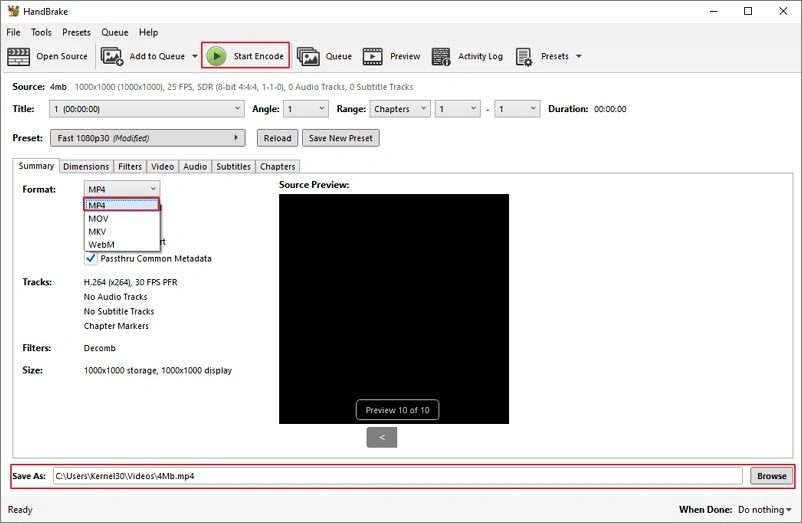This screenshot has width=802, height=523.
Task: Click the Duration 00:00:00 value
Action: click(610, 109)
